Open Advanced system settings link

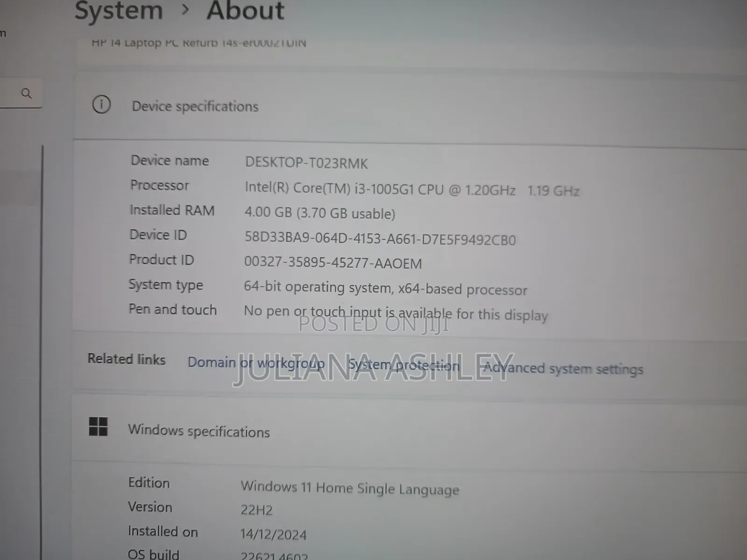[x=563, y=368]
